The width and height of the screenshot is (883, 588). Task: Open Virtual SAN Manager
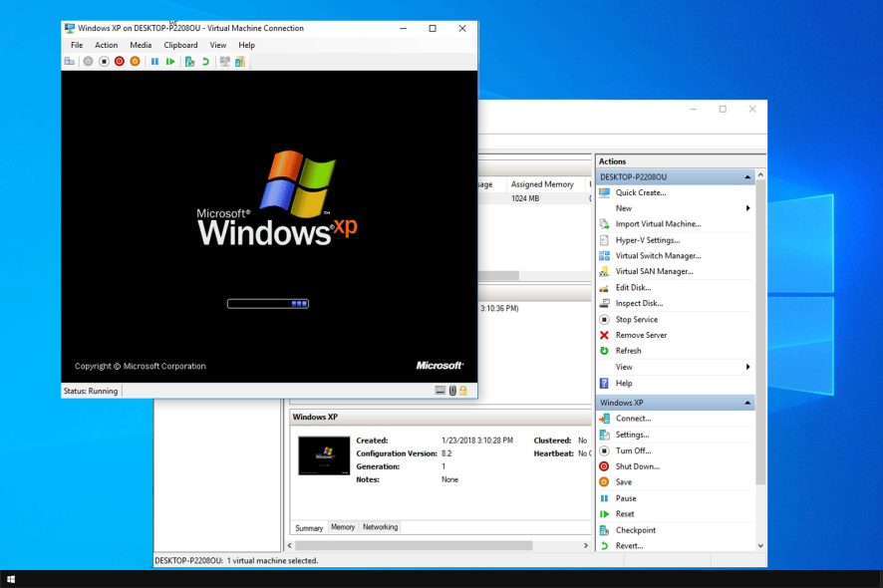pos(654,271)
